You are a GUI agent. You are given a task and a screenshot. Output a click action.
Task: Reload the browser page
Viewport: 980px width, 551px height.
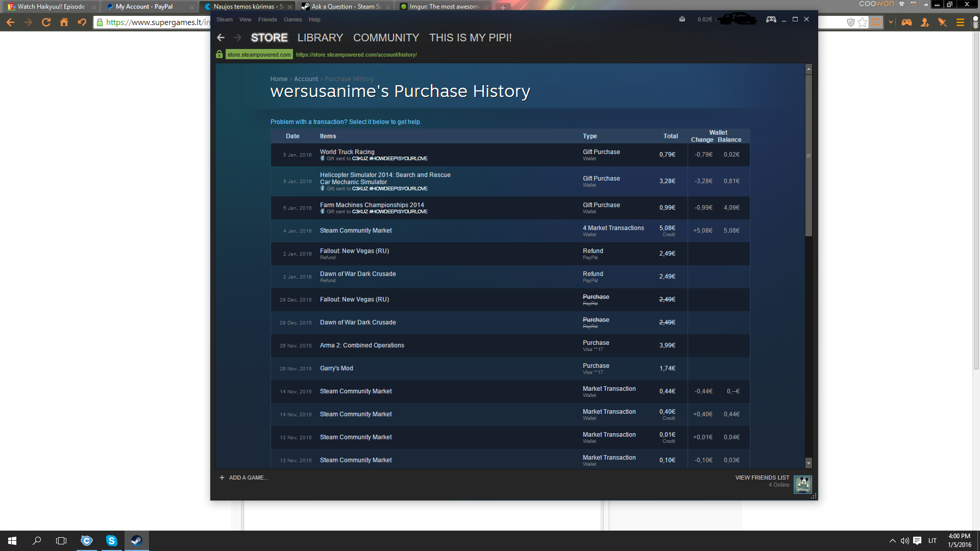[x=46, y=22]
